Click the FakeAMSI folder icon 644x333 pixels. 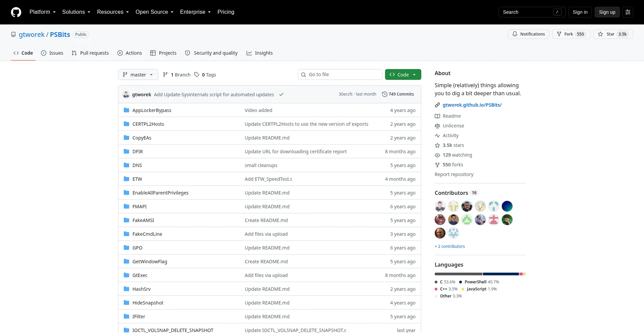tap(126, 220)
